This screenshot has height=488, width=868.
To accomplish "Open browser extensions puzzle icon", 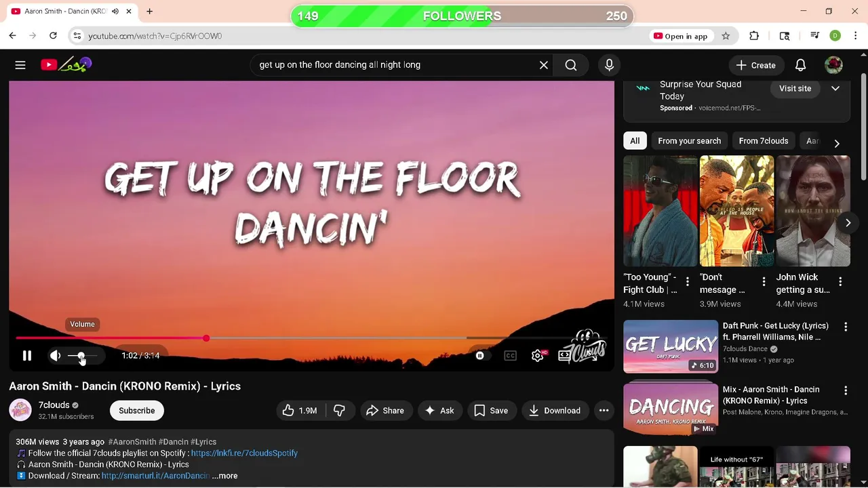I will coord(754,36).
